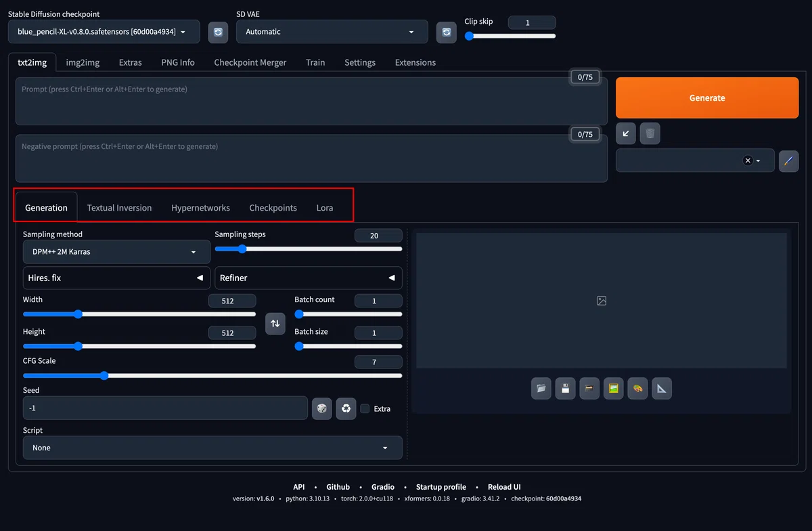Click the Reload UI link
Image resolution: width=812 pixels, height=531 pixels.
click(504, 487)
